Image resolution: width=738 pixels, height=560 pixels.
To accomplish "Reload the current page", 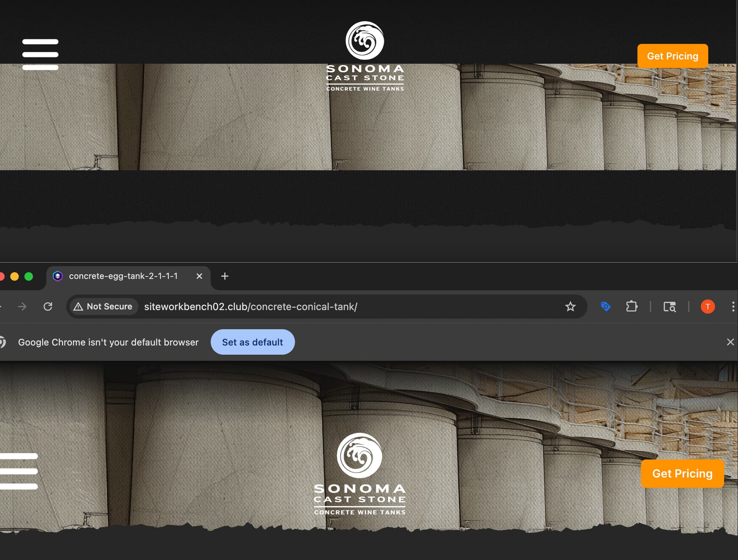I will coord(48,307).
